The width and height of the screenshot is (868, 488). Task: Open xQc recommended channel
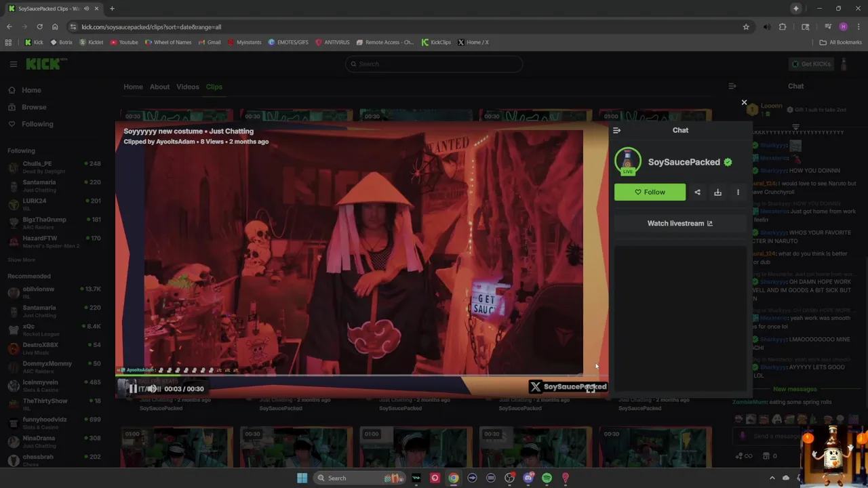coord(54,329)
